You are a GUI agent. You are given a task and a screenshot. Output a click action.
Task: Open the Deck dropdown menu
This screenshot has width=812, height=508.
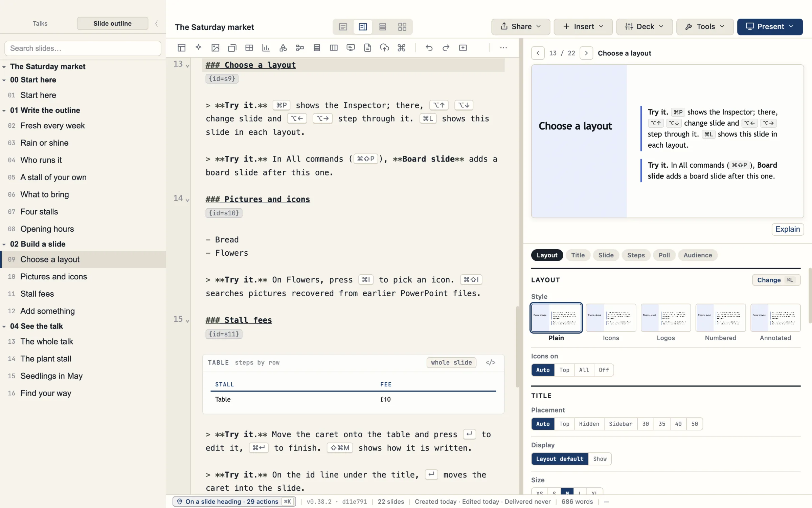click(645, 27)
